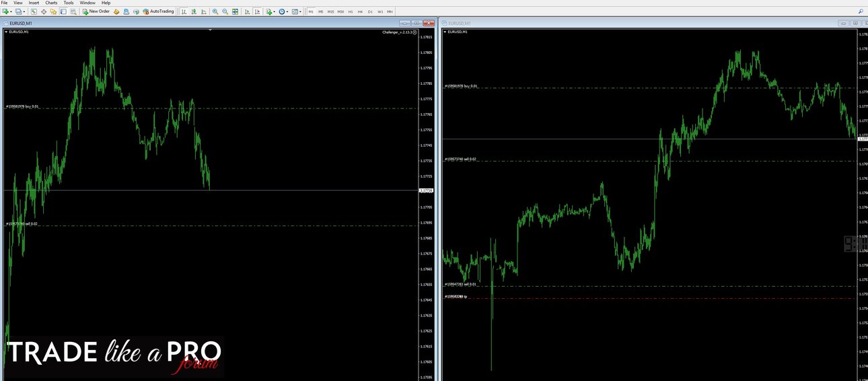Image resolution: width=868 pixels, height=381 pixels.
Task: Click the globe icon before AutoTrading
Action: pyautogui.click(x=136, y=11)
